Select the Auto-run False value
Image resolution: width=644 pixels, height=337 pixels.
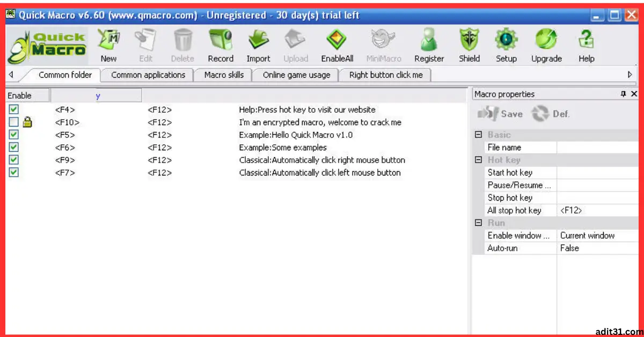pos(597,248)
